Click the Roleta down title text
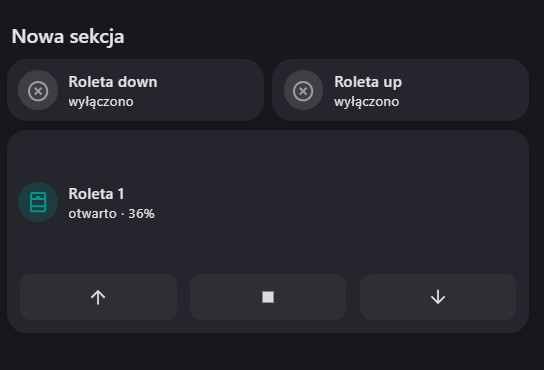The height and width of the screenshot is (370, 544). coord(113,82)
